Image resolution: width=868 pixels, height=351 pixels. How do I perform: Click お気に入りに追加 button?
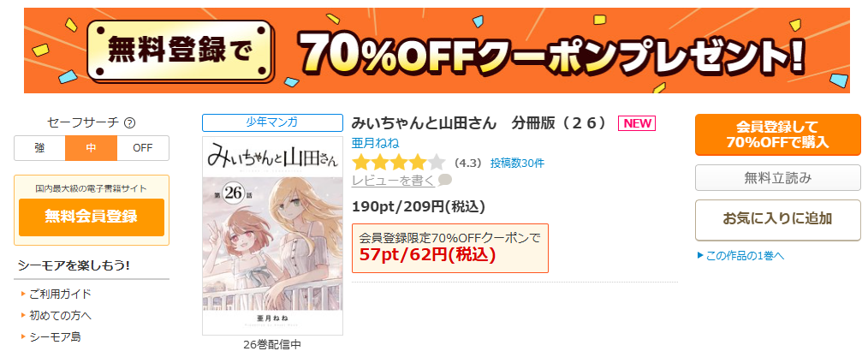point(778,220)
